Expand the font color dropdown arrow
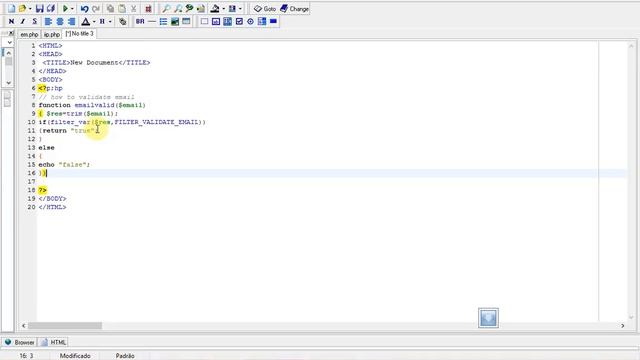The height and width of the screenshot is (360, 640). 94,21
